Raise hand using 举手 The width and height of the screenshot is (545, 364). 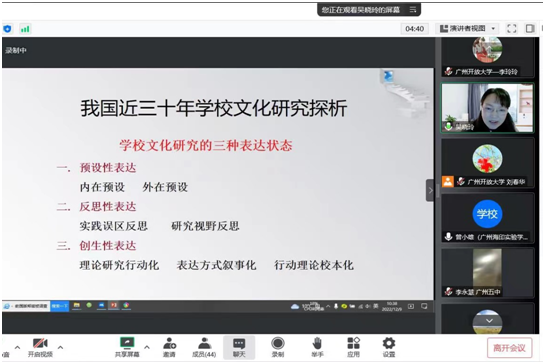coord(317,347)
